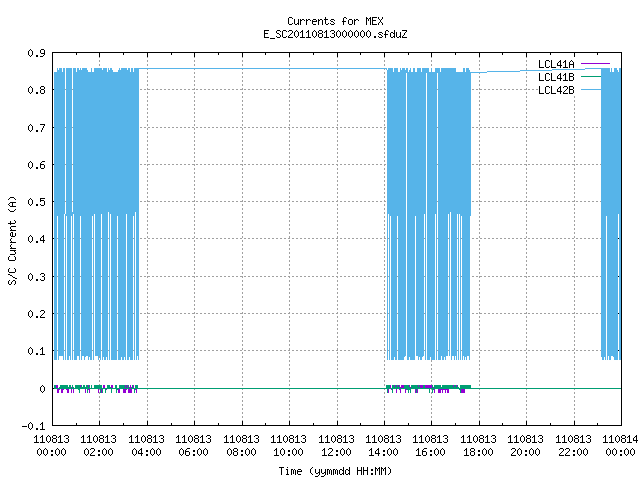Click the green LCL41B legend line sample
This screenshot has height=480, width=640.
click(591, 77)
